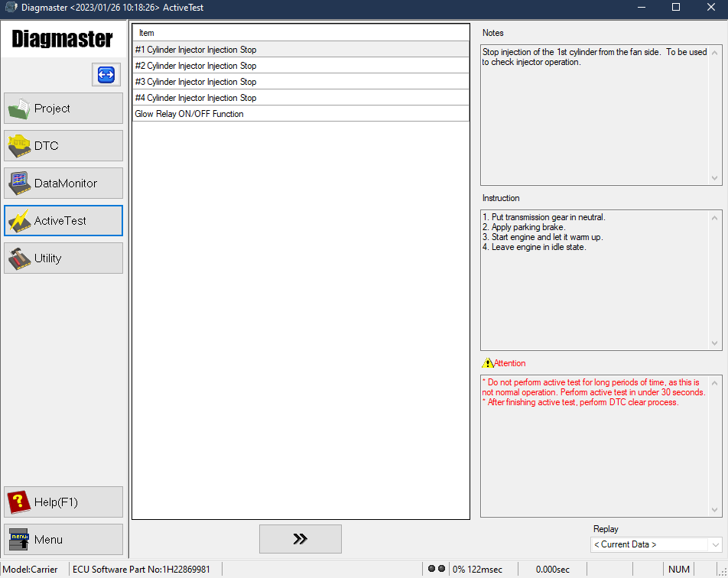Screen dimensions: 728x578
Task: Click the NUM status indicator
Action: point(679,569)
